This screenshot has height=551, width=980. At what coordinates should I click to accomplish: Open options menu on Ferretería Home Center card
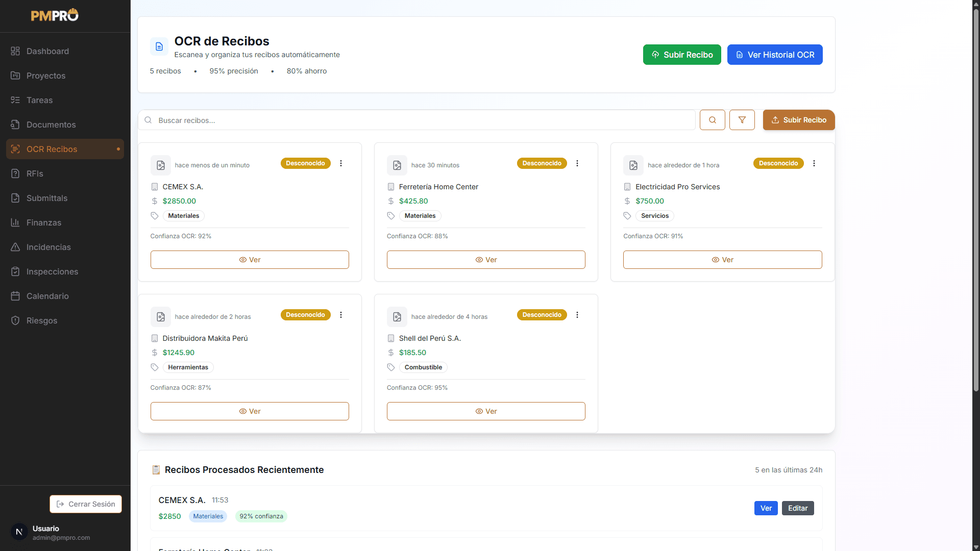[577, 163]
